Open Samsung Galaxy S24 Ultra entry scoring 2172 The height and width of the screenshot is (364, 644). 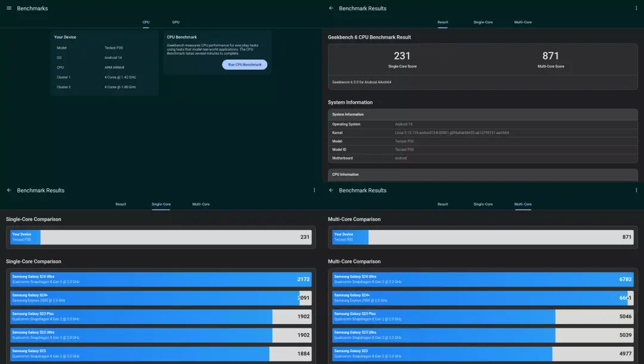click(x=160, y=279)
